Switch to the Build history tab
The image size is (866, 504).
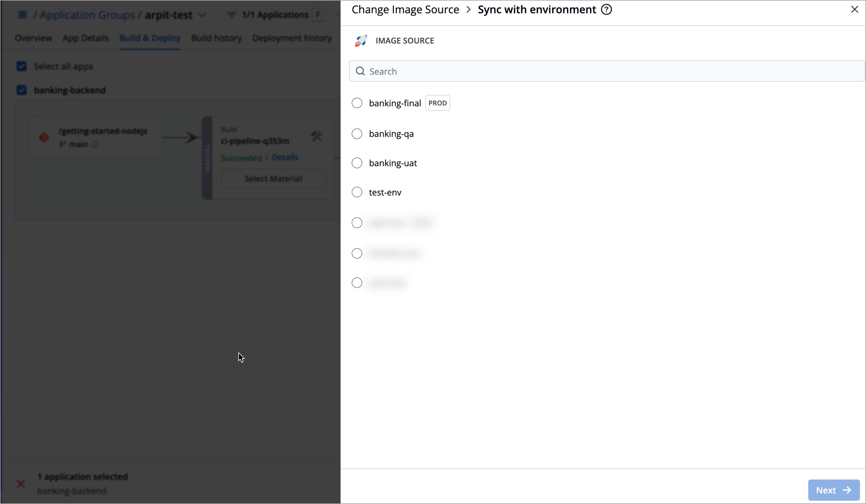pos(216,38)
